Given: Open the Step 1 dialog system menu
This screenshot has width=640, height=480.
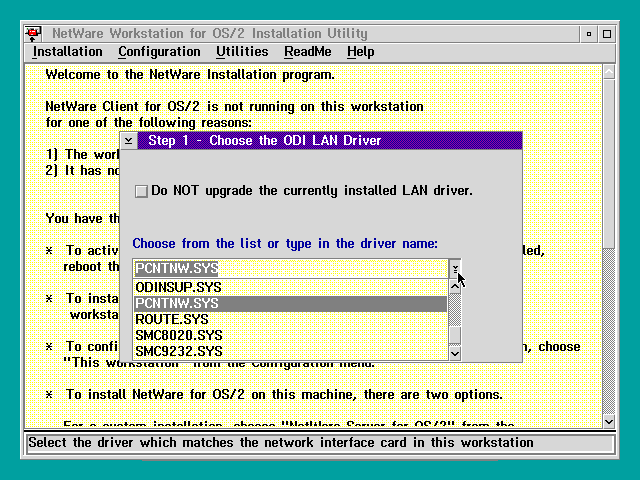Looking at the screenshot, I should (129, 141).
